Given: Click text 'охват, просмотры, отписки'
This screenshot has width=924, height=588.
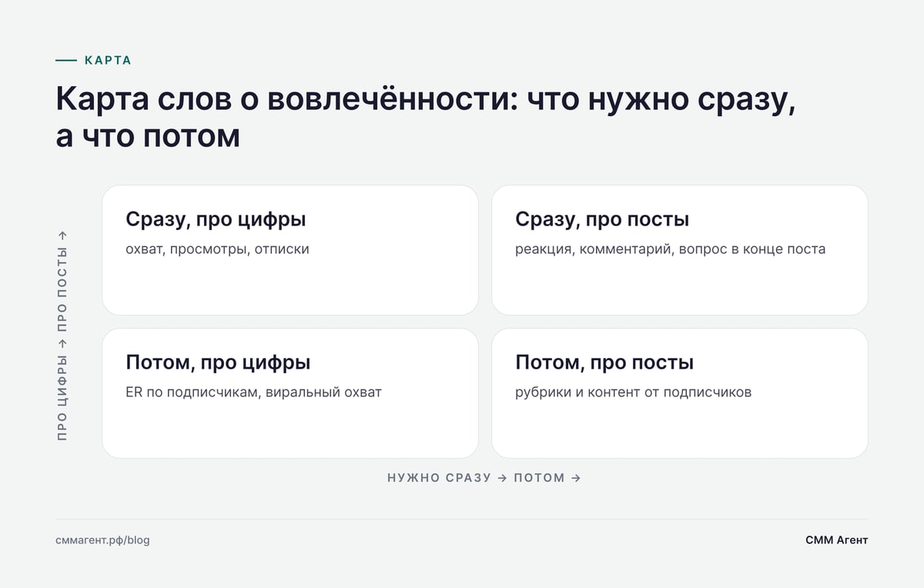Looking at the screenshot, I should click(x=217, y=249).
